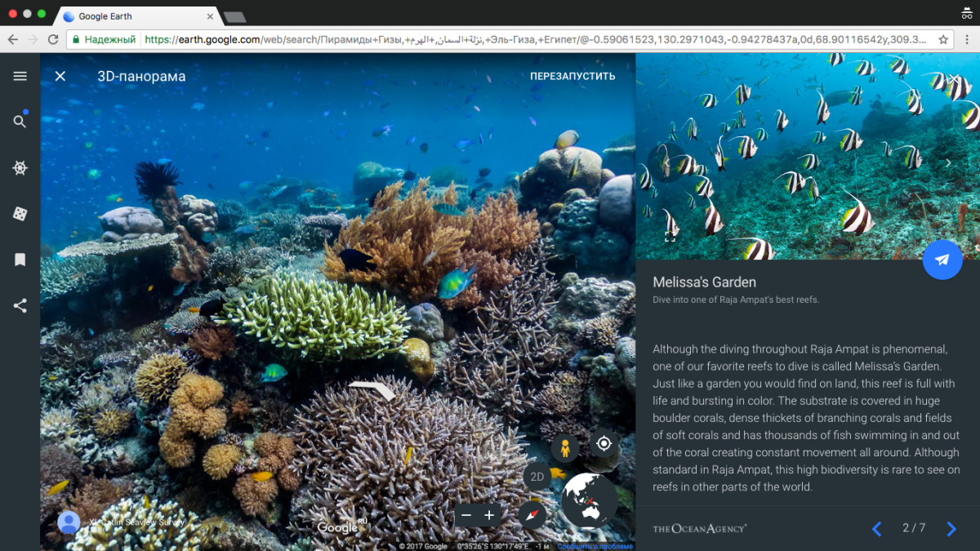Zoom in with the plus button
Viewport: 980px width, 551px height.
click(489, 515)
